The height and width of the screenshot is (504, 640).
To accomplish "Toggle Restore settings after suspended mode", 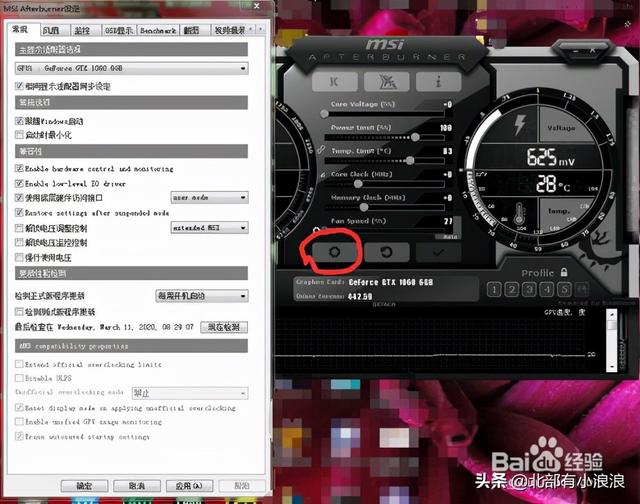I will pyautogui.click(x=19, y=212).
